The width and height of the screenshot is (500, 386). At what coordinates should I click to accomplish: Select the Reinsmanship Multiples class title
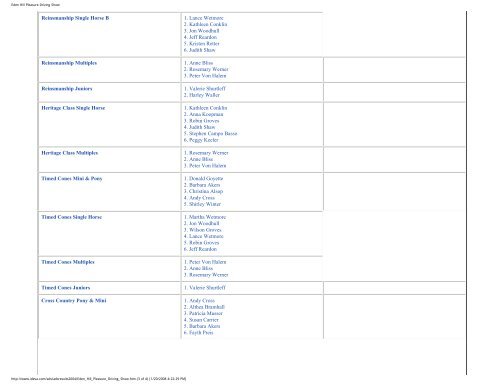point(69,63)
